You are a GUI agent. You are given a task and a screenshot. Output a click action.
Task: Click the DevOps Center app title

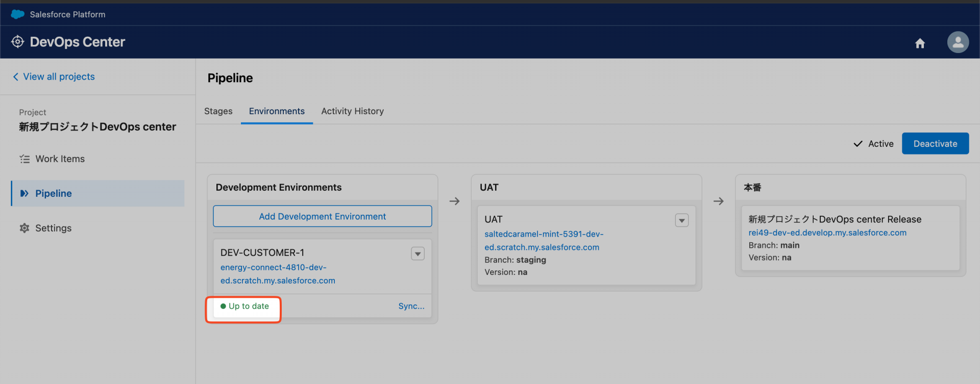click(78, 42)
